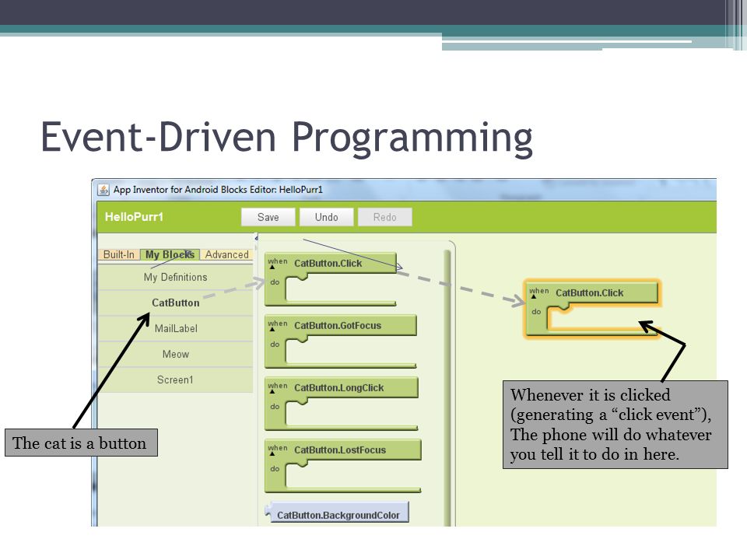
Task: Open the Advanced tab
Action: 226,254
